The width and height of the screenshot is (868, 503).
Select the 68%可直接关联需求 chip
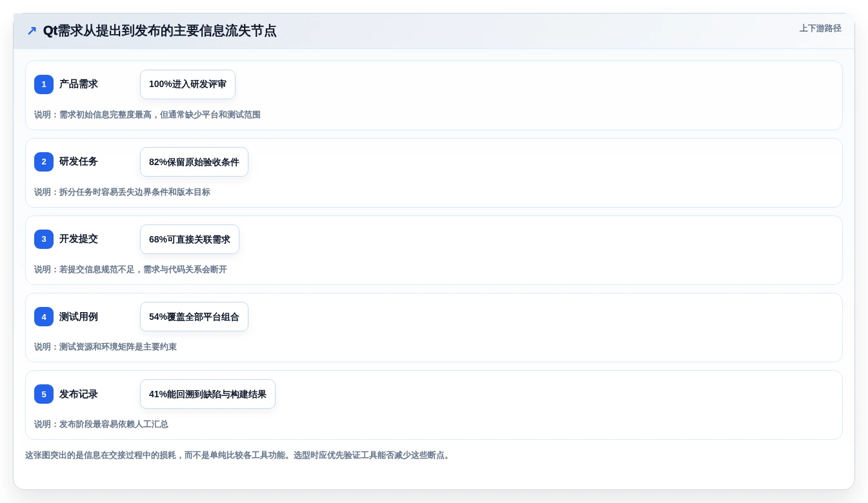pyautogui.click(x=190, y=239)
